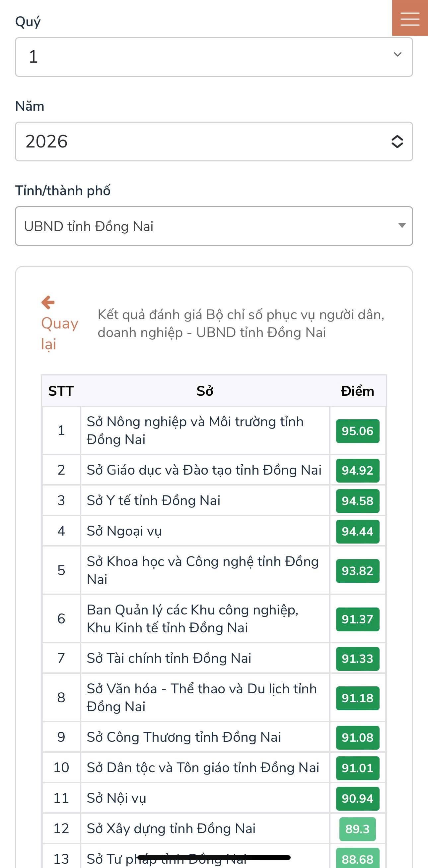The width and height of the screenshot is (428, 868).
Task: Click the 93.82 score badge
Action: [x=357, y=571]
